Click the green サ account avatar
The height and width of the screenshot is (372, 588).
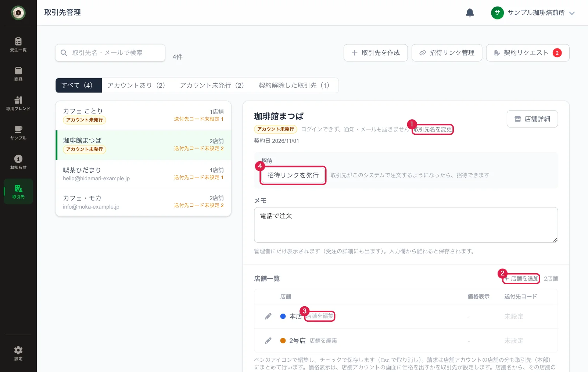(x=497, y=13)
